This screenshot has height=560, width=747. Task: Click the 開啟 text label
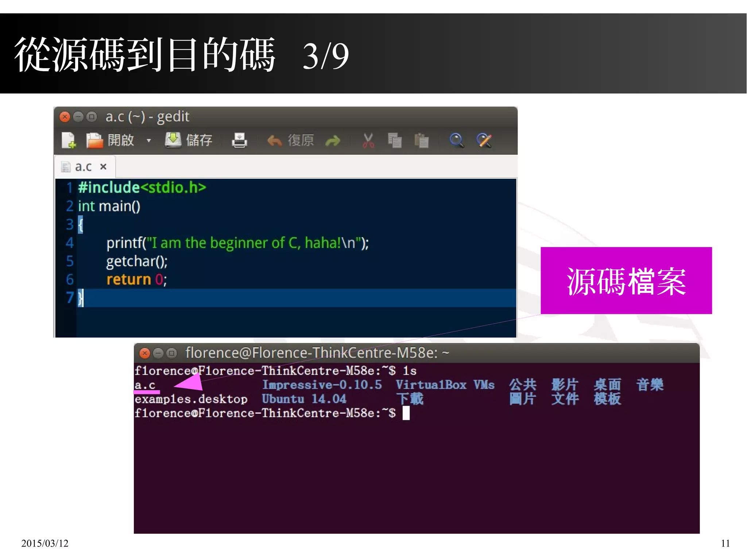pos(121,140)
